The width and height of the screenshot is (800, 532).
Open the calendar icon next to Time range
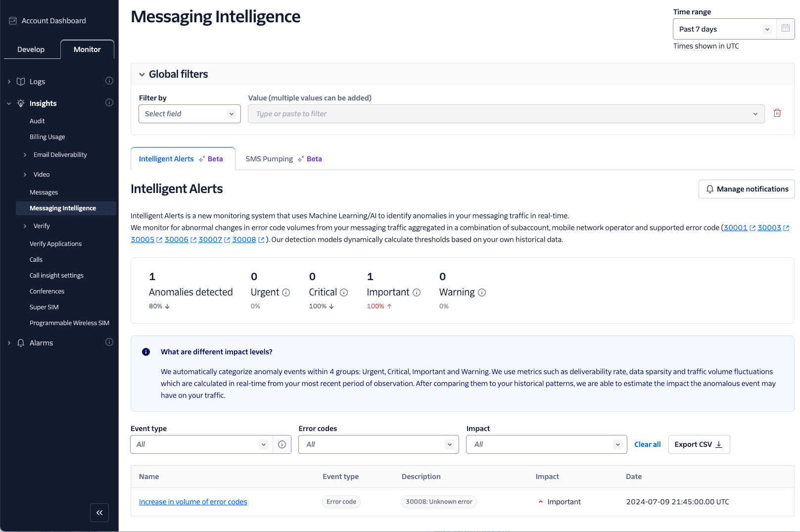785,29
